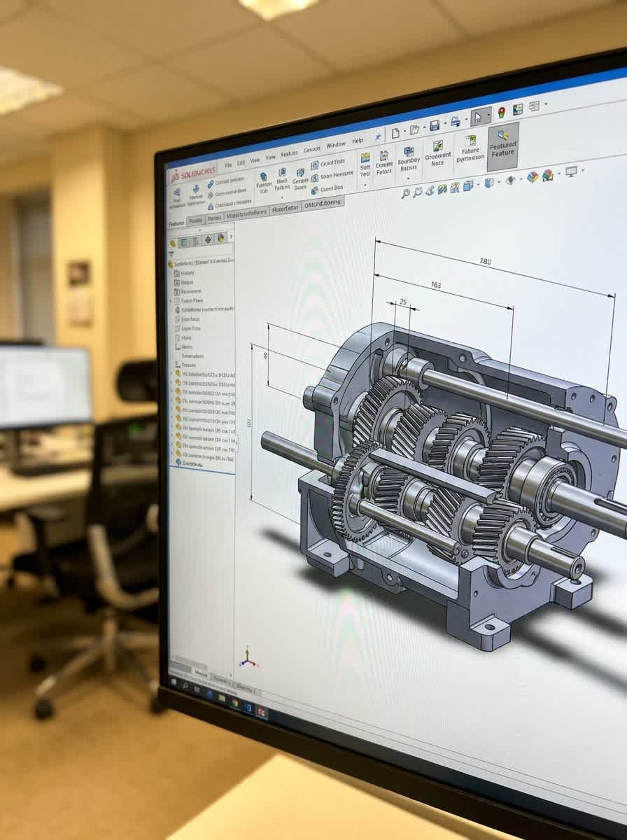Open the Print dropdown arrow
Screen dimensions: 627x840
(465, 120)
